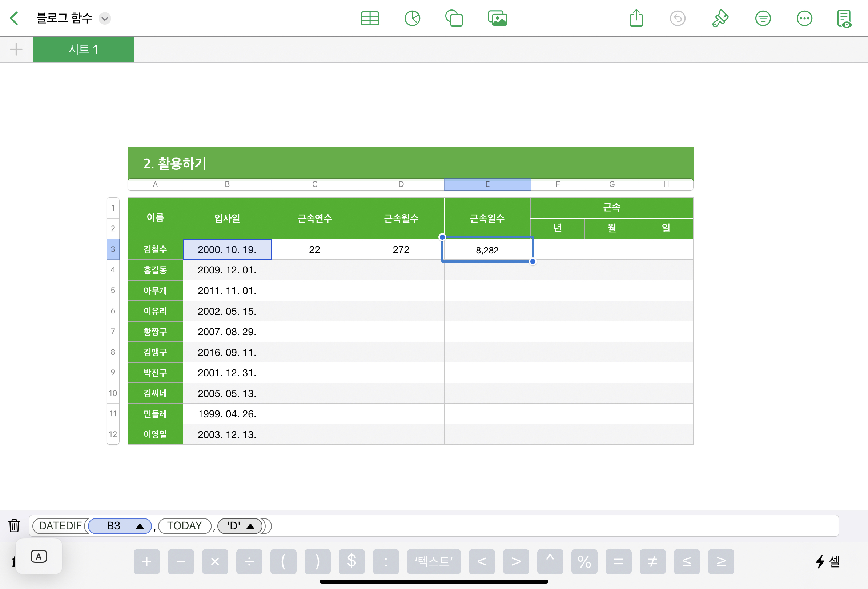Select the 입사일 header cell
Viewport: 868px width, 589px height.
click(227, 218)
